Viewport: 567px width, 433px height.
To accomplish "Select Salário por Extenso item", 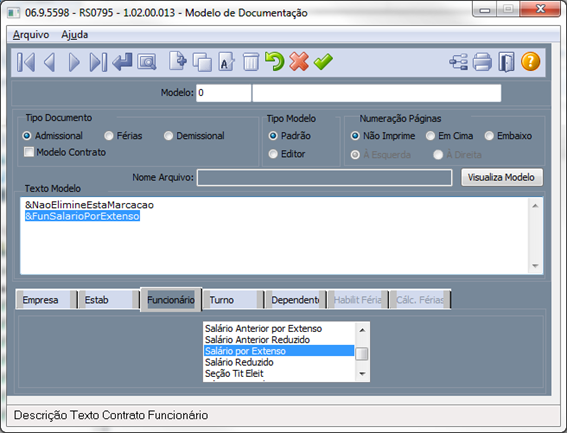I will coord(279,351).
